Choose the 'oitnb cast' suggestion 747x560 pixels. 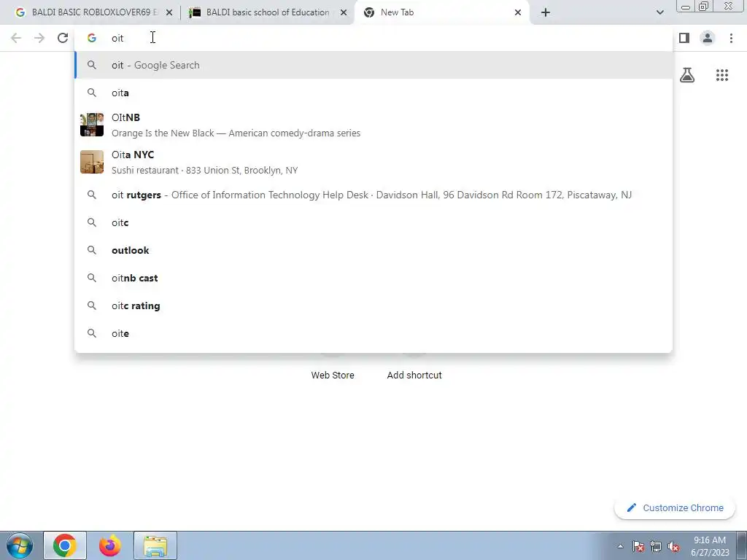(373, 278)
